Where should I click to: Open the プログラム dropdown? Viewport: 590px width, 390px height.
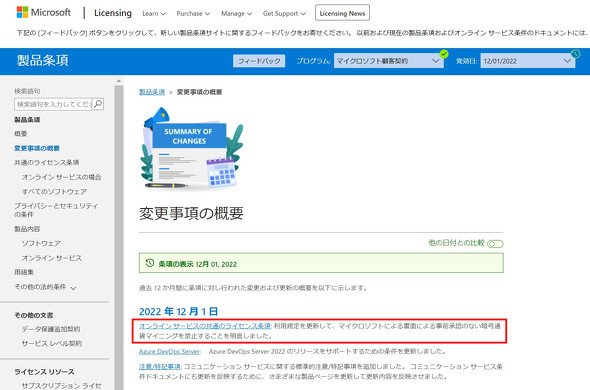389,61
